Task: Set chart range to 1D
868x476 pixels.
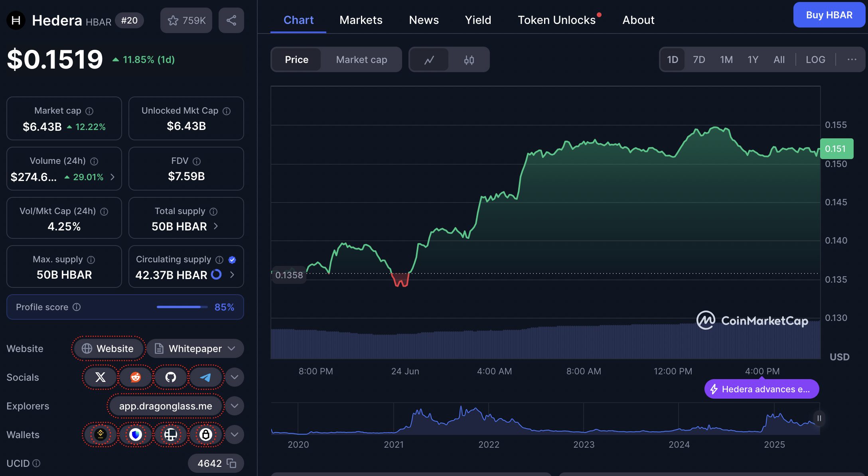Action: 673,59
